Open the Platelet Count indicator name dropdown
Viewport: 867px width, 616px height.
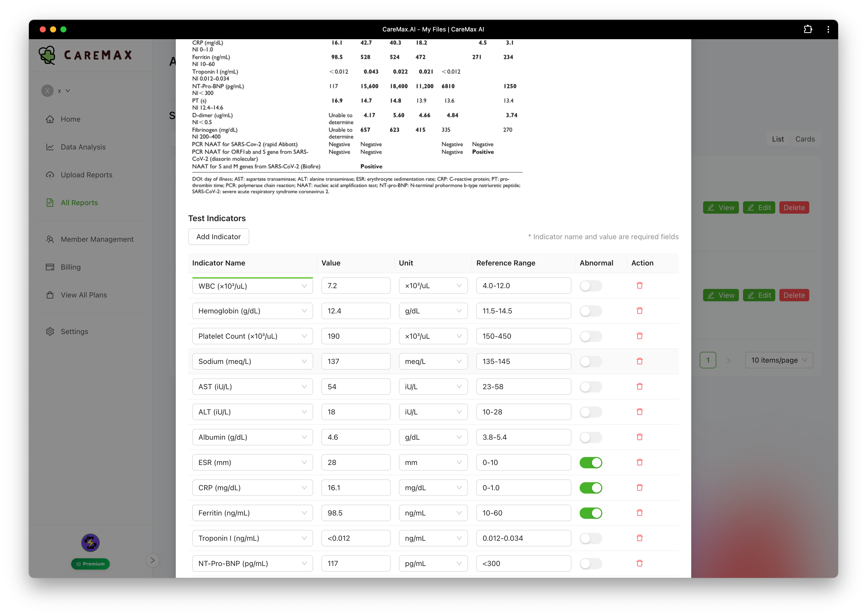click(x=252, y=336)
